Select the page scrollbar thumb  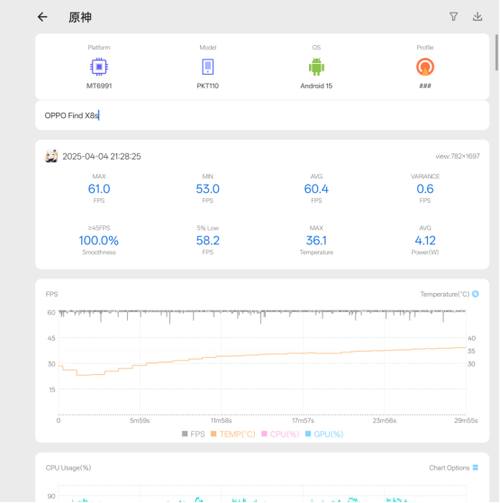coord(496,53)
